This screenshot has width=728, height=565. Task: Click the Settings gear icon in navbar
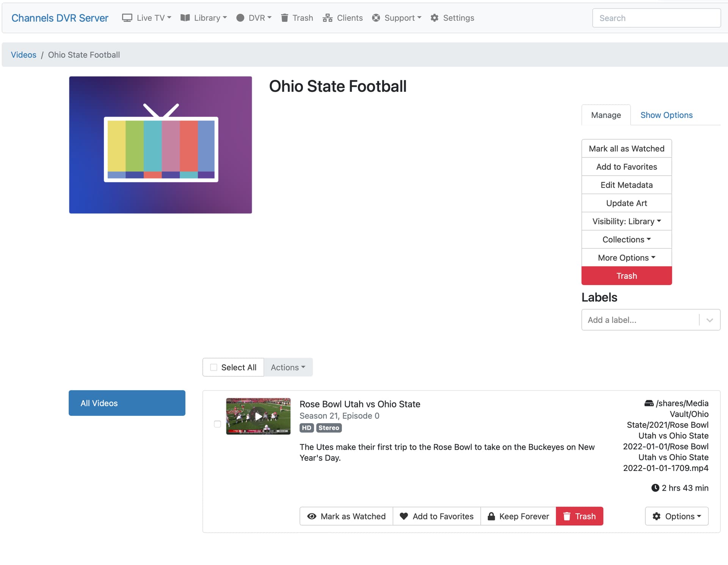coord(435,18)
